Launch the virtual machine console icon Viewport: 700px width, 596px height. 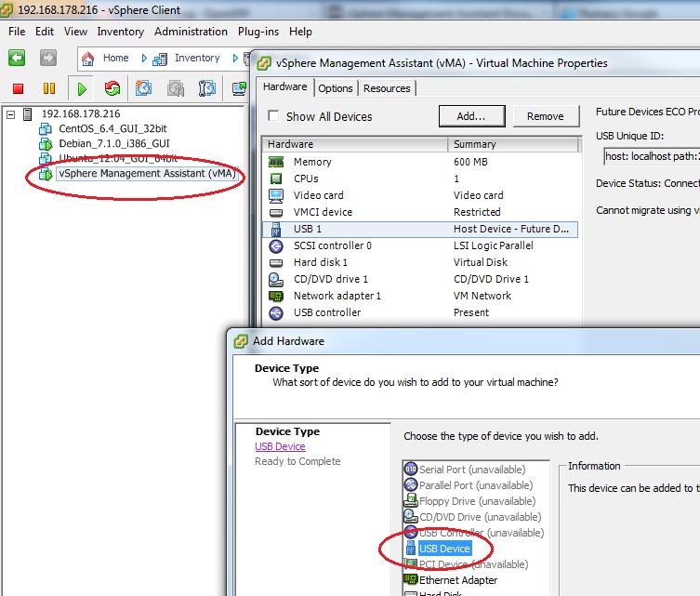point(239,88)
